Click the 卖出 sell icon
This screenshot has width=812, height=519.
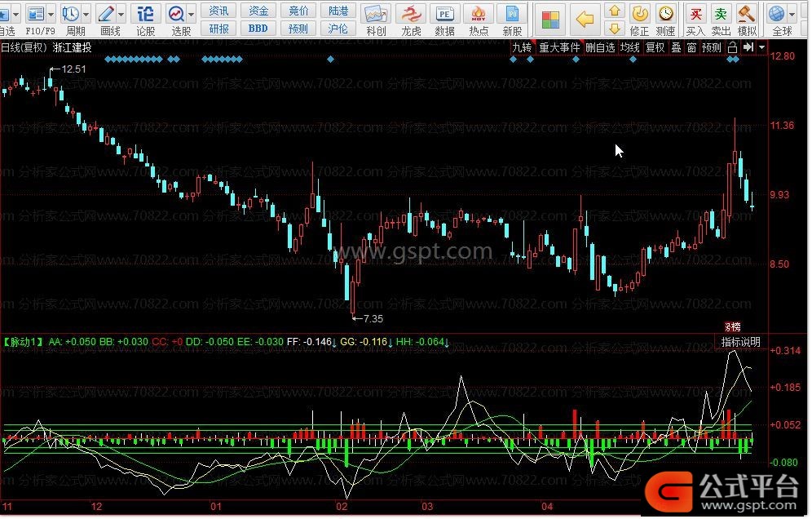721,14
